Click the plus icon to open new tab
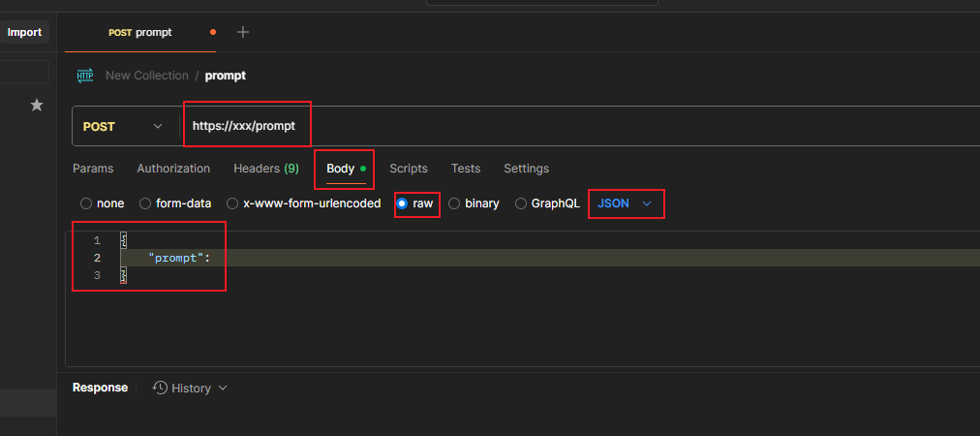Screen dimensions: 980x436 (243, 32)
